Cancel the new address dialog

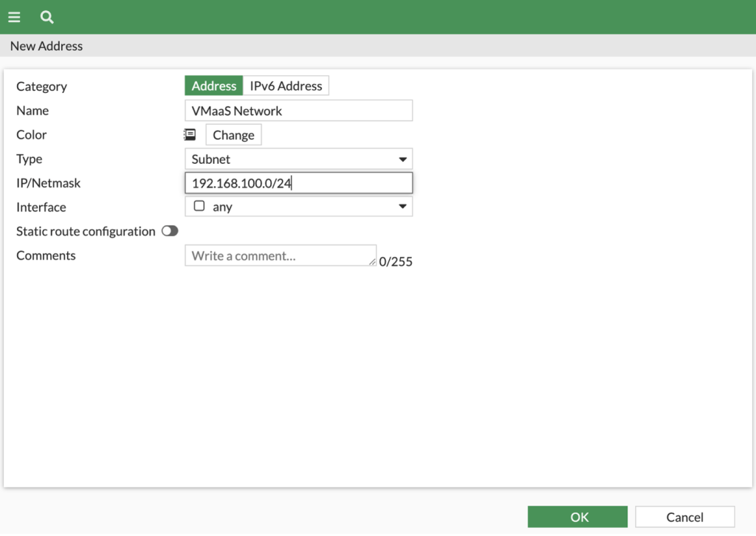tap(684, 517)
